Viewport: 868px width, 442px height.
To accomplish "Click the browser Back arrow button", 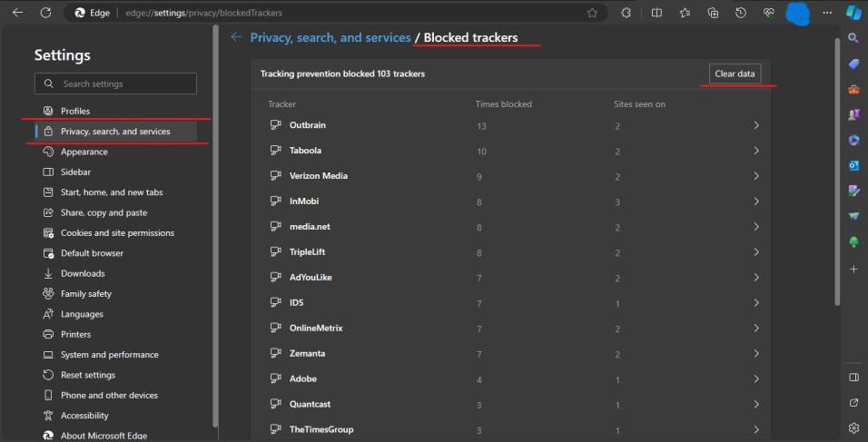I will tap(17, 14).
